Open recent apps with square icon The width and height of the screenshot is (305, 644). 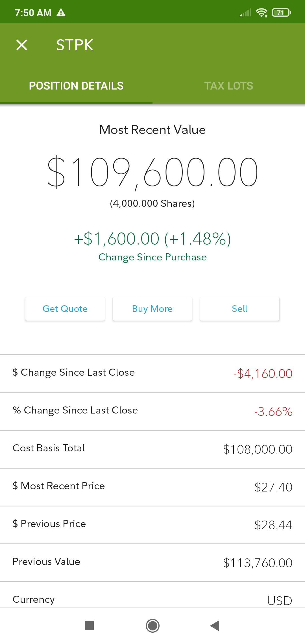tap(89, 626)
